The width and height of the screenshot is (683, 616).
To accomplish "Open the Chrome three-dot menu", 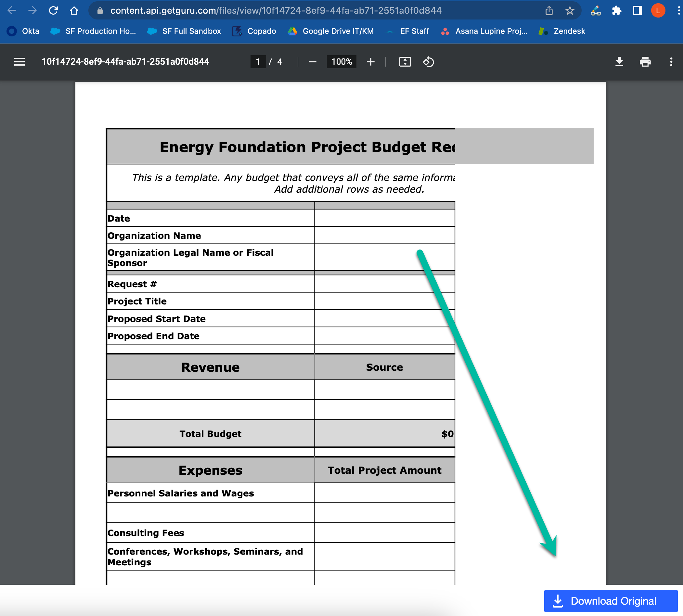I will (x=678, y=10).
